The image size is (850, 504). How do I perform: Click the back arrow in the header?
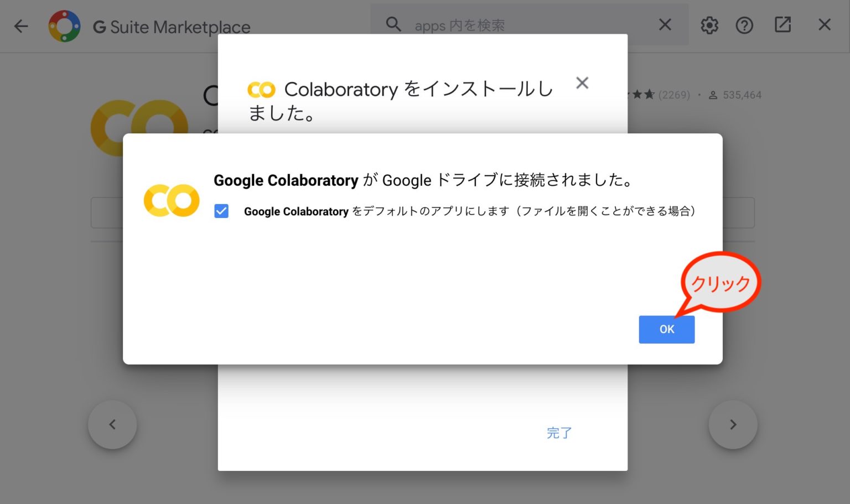21,26
